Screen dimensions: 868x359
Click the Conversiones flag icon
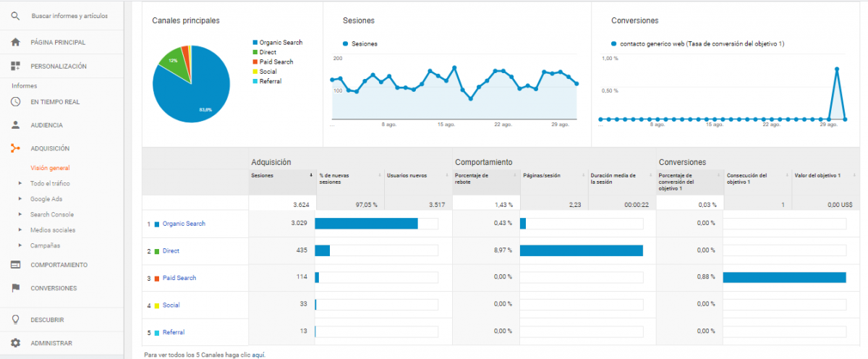click(15, 288)
